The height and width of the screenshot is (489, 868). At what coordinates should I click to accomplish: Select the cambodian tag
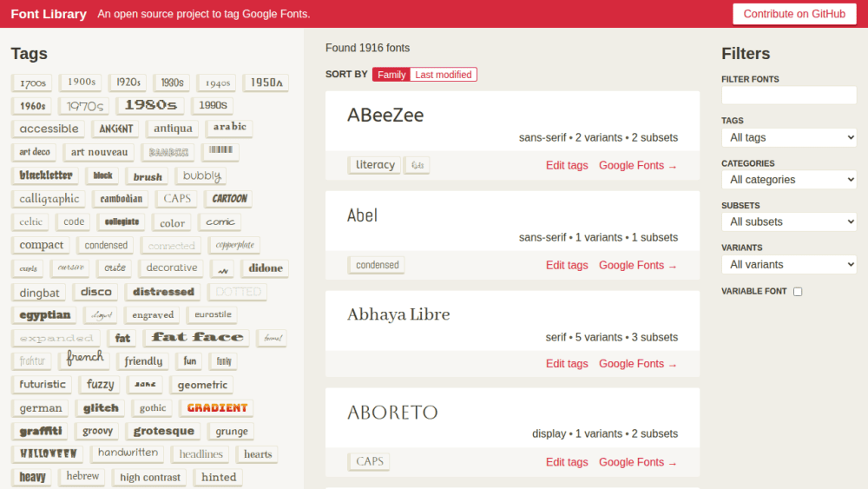pos(122,199)
